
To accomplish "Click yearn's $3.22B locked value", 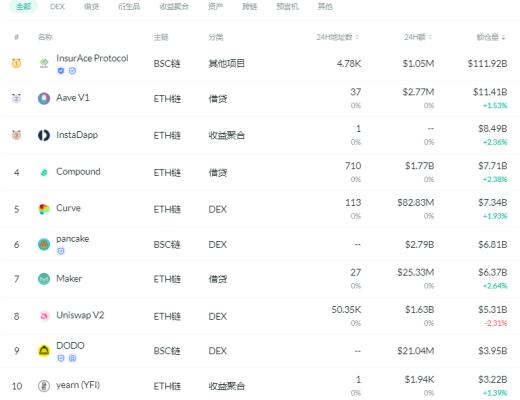I will 493,379.
